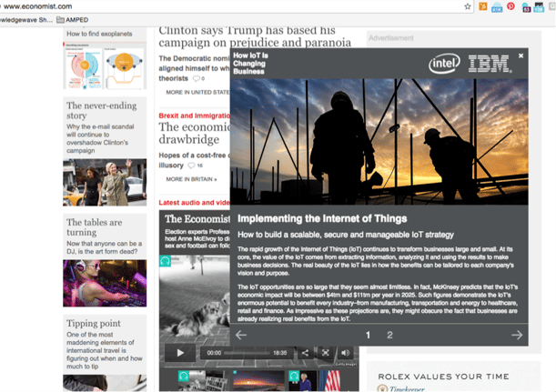Open the blue extension icon left of Pinterest

497,7
